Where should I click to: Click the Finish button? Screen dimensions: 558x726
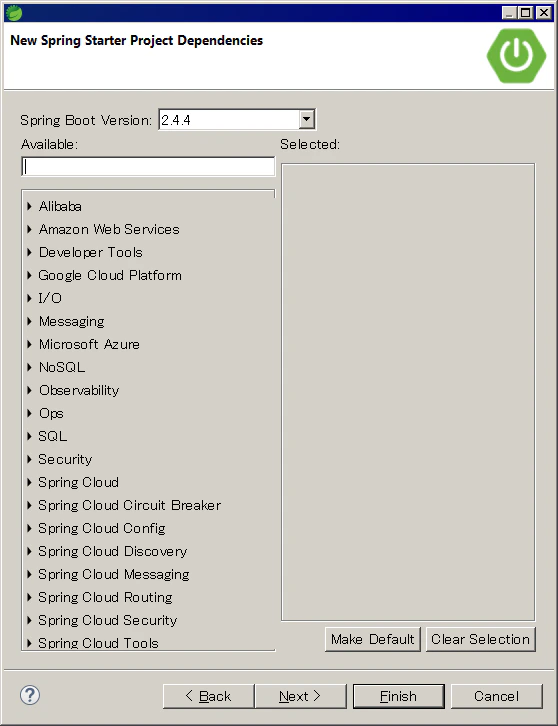tap(399, 696)
